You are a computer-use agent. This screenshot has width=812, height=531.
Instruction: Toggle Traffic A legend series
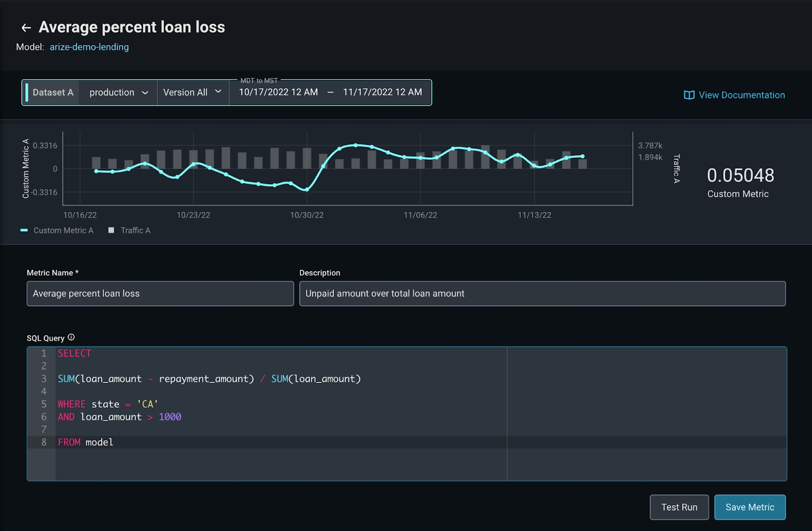click(x=136, y=230)
